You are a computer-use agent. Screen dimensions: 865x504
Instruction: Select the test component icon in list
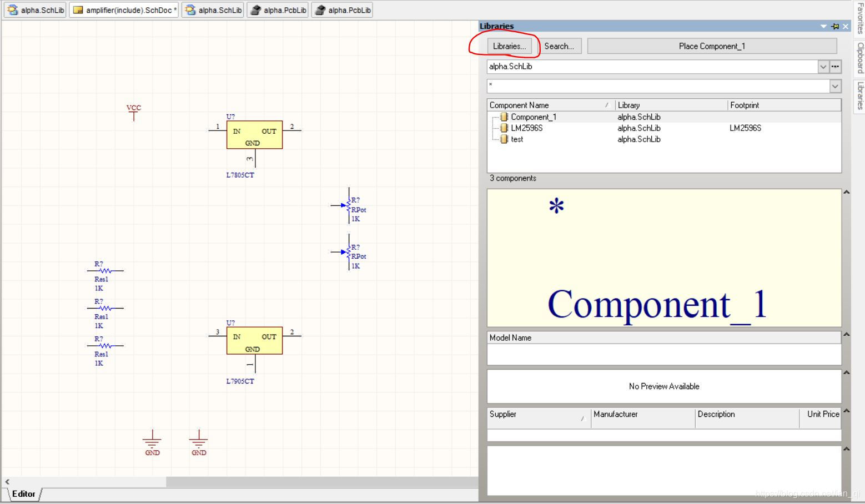pyautogui.click(x=504, y=139)
